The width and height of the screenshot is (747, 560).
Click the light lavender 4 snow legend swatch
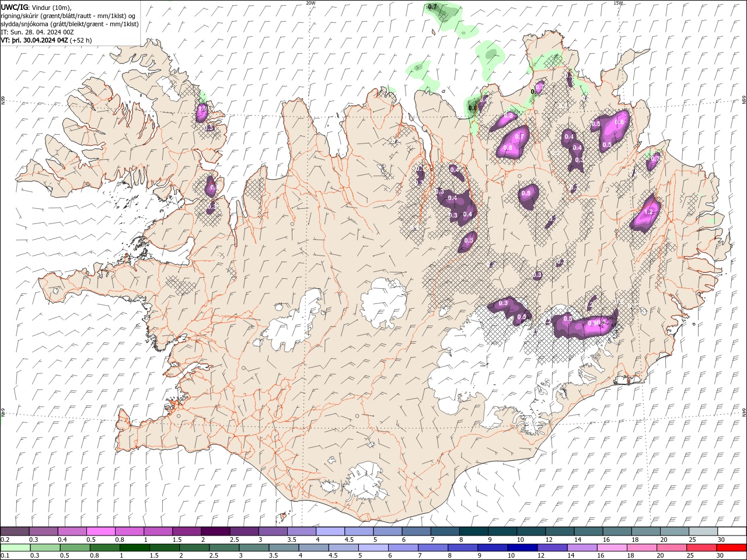(x=330, y=531)
